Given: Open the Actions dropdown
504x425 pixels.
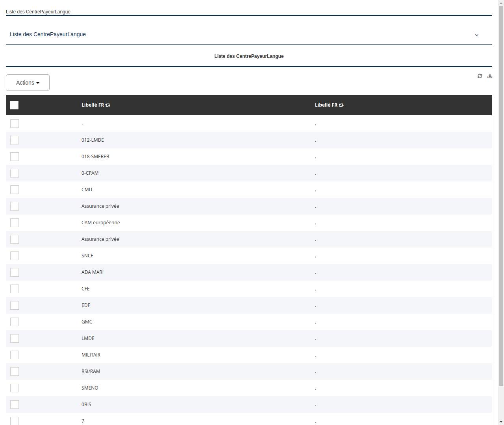Looking at the screenshot, I should (x=28, y=83).
